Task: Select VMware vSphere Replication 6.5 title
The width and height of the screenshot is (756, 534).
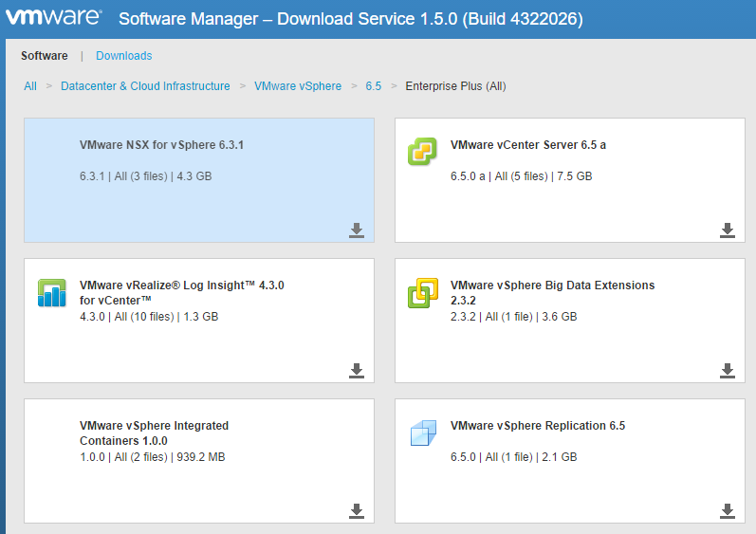Action: click(538, 426)
